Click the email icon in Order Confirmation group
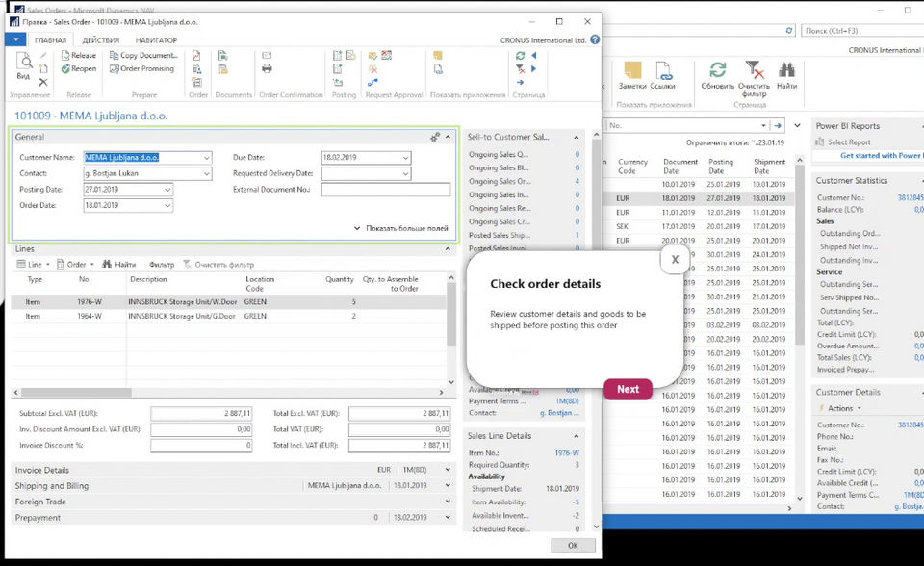Viewport: 924px width, 566px height. pos(267,55)
